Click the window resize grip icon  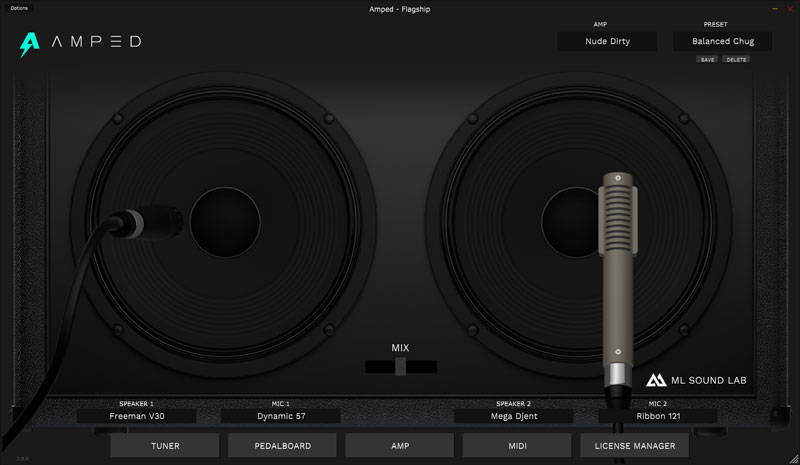point(793,458)
